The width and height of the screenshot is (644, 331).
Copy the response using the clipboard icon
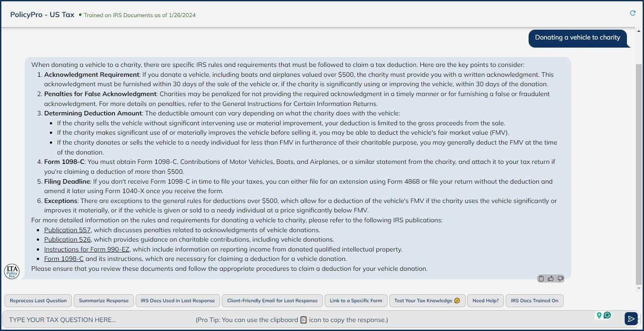click(541, 278)
